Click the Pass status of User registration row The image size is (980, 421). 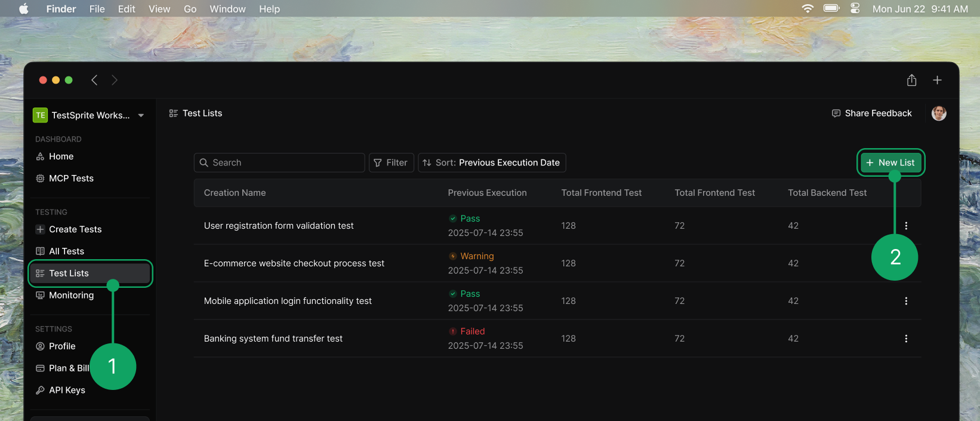point(464,219)
